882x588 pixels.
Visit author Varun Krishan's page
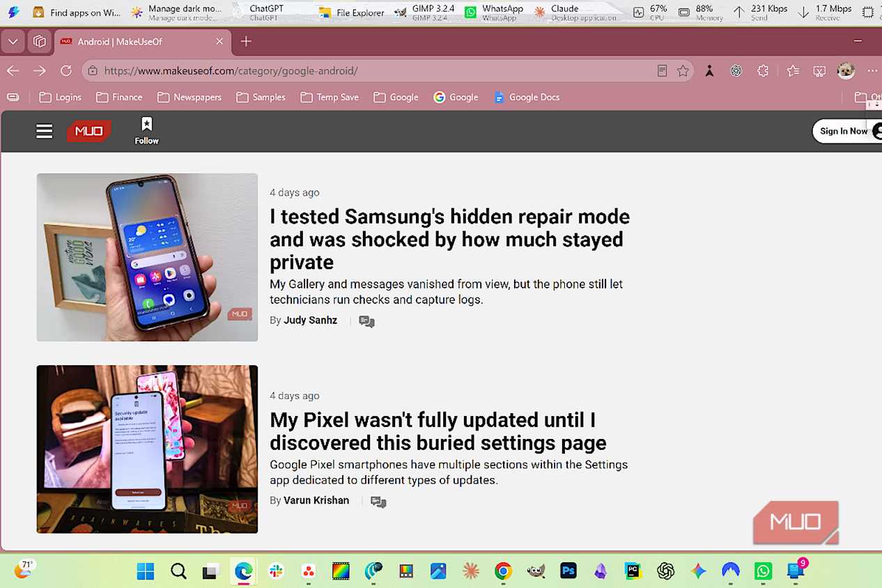(x=316, y=500)
